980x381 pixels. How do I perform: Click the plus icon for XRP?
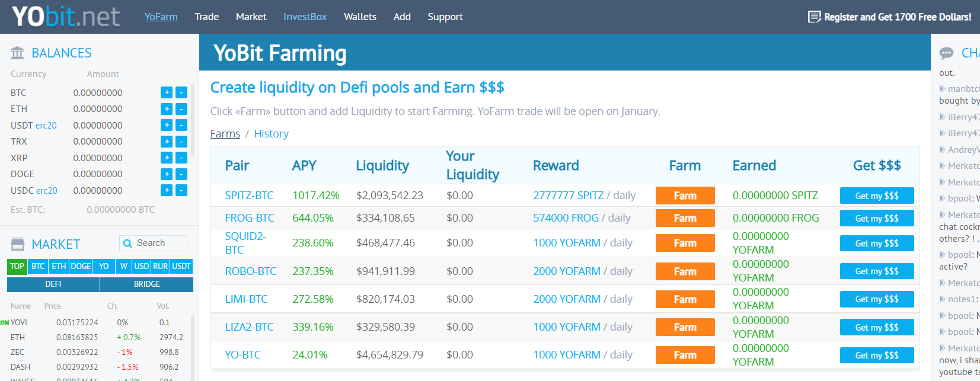167,158
